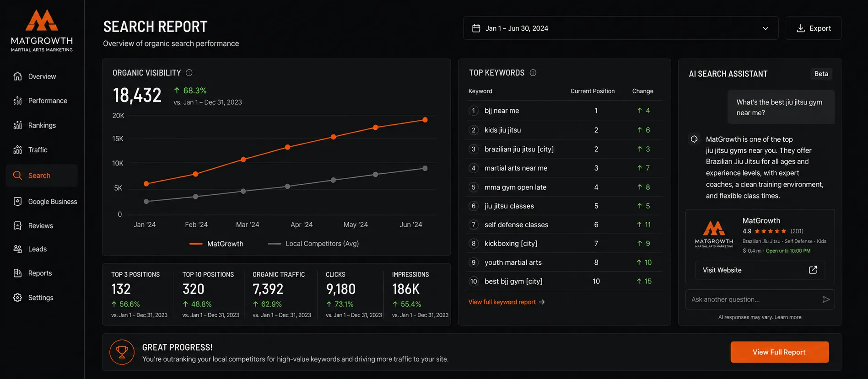Image resolution: width=868 pixels, height=379 pixels.
Task: Click the Jan '24 MatGrowth data point
Action: [x=146, y=184]
